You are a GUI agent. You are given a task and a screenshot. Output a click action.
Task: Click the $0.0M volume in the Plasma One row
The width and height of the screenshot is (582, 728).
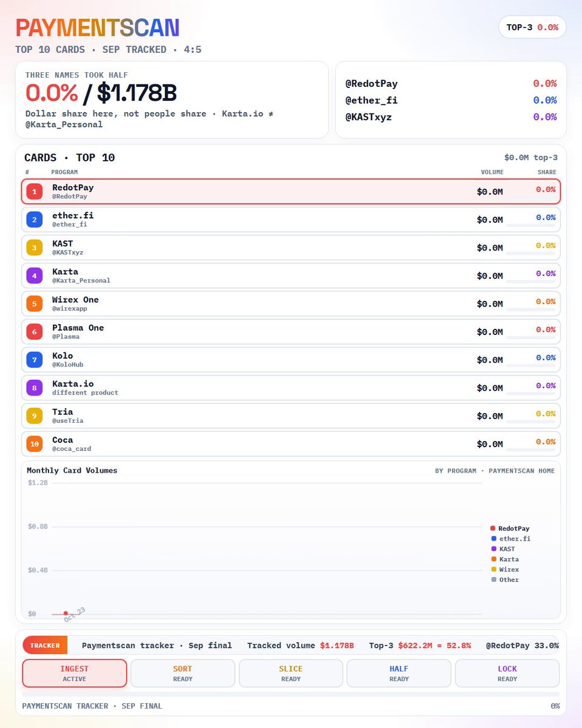tap(490, 332)
